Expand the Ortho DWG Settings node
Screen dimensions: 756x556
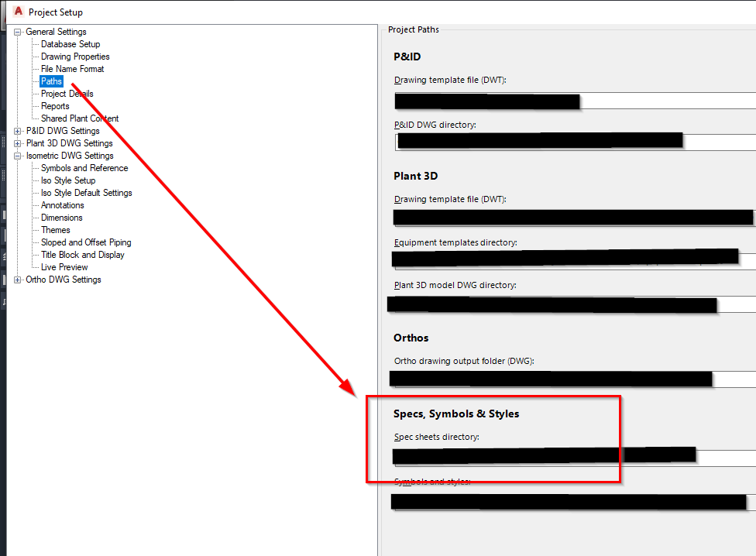[17, 279]
